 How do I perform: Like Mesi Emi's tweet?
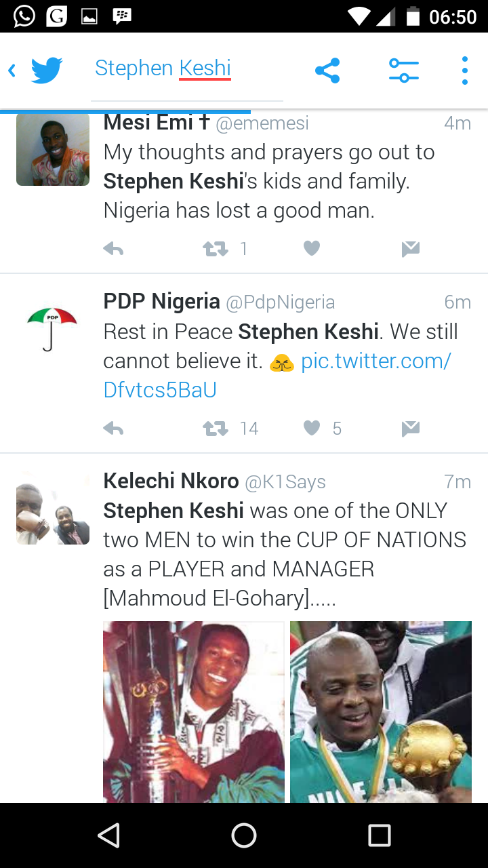point(311,250)
